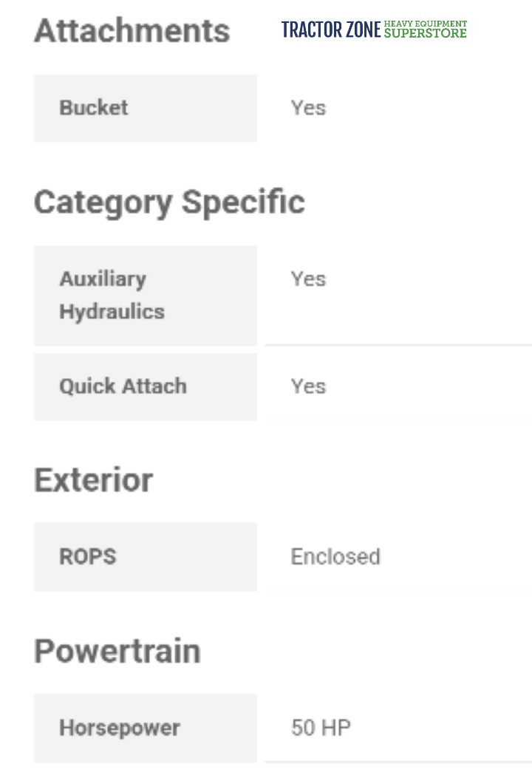This screenshot has height=772, width=532.
Task: Select the Powertrain section heading
Action: (117, 652)
